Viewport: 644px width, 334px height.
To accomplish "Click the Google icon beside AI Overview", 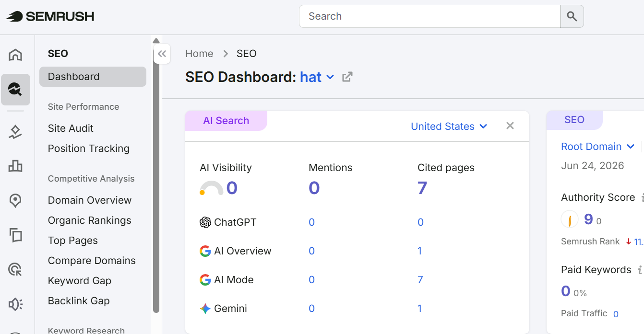I will (205, 251).
